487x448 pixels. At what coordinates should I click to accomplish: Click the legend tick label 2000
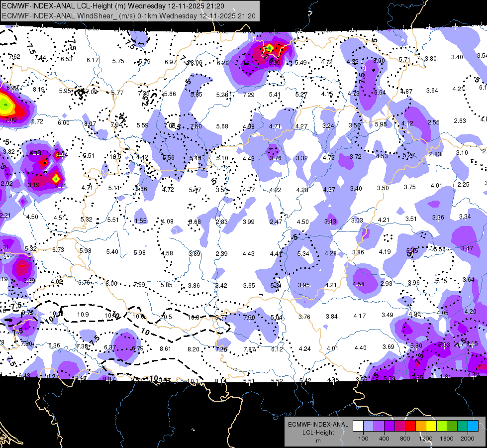468,439
